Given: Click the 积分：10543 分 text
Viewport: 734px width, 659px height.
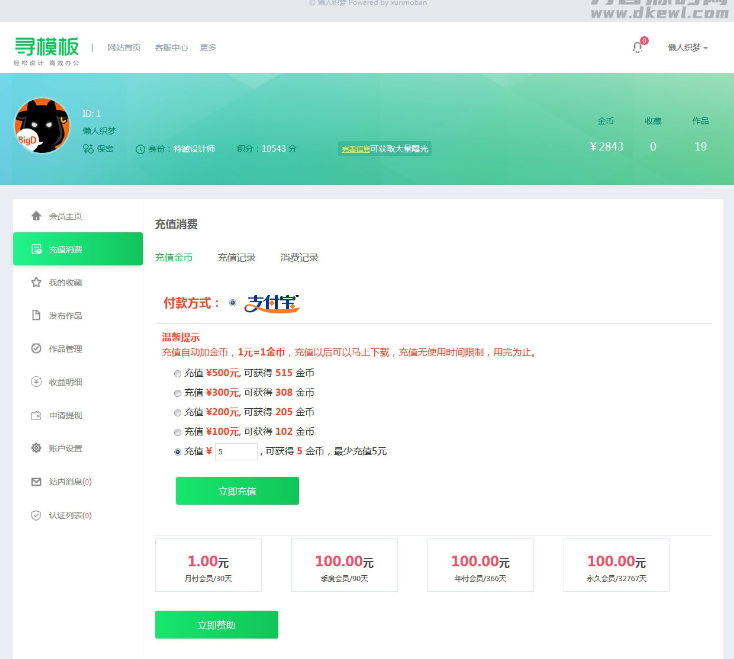Looking at the screenshot, I should pyautogui.click(x=266, y=149).
